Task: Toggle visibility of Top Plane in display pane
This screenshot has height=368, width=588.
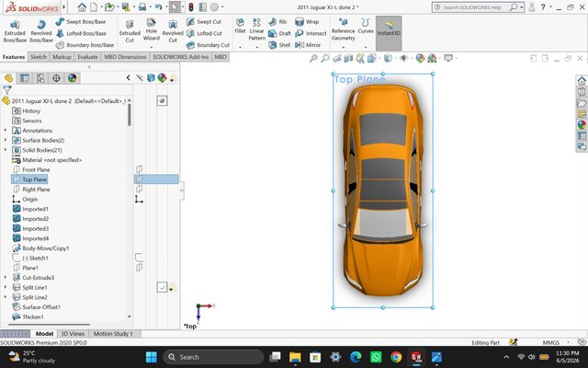Action: pyautogui.click(x=139, y=179)
